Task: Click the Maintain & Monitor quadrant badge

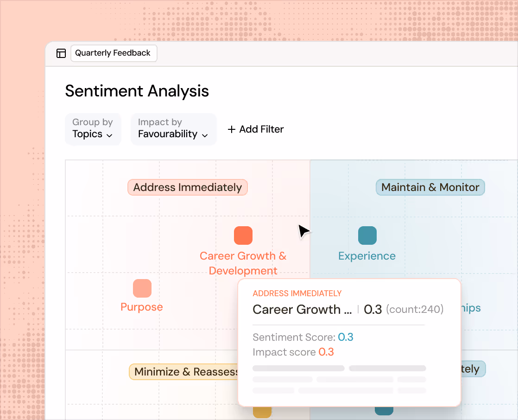Action: pyautogui.click(x=430, y=187)
